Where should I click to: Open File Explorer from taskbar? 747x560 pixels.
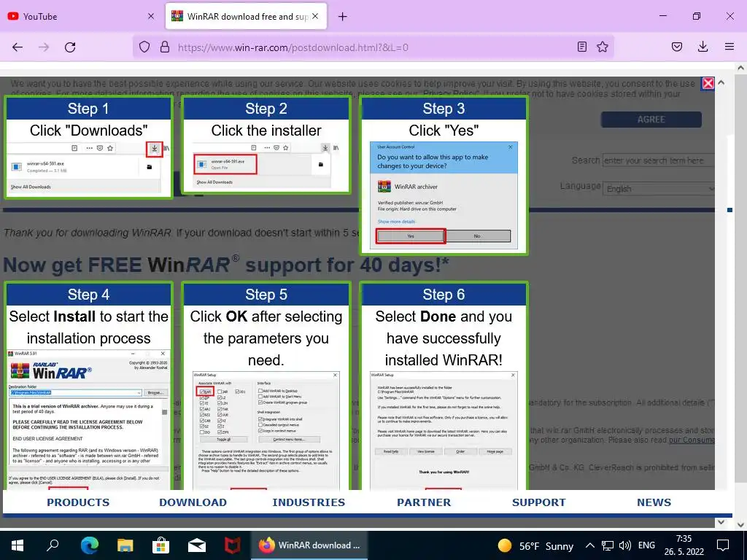tap(125, 545)
